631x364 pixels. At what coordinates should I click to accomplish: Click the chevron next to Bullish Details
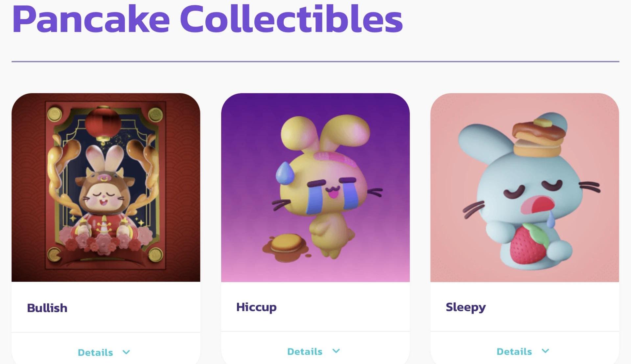coord(126,352)
